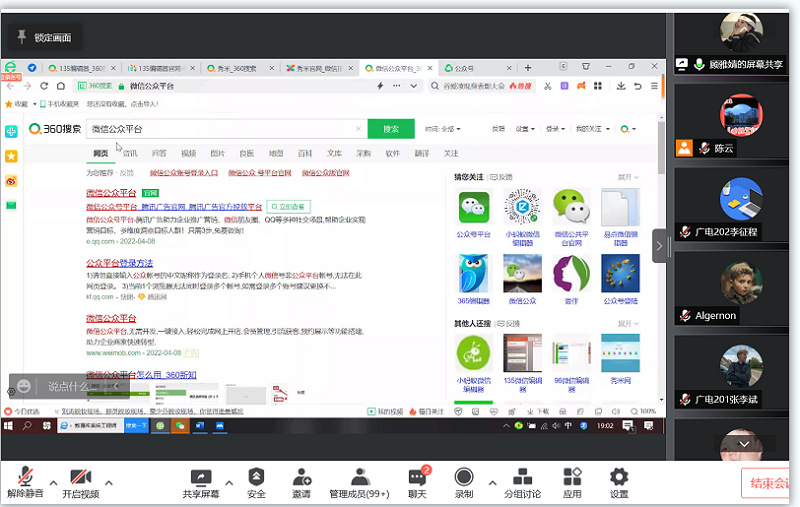This screenshot has width=800, height=507.
Task: Clear search query with X
Action: 359,129
